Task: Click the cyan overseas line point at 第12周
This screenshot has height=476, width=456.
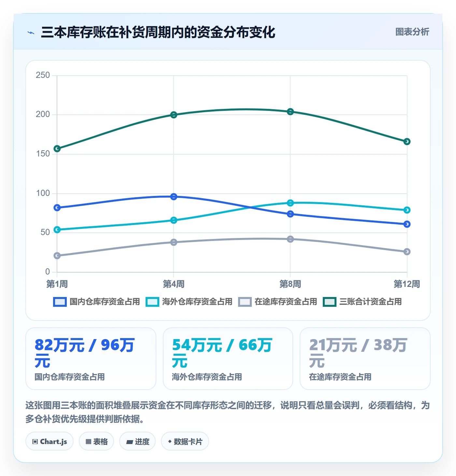Action: 407,210
